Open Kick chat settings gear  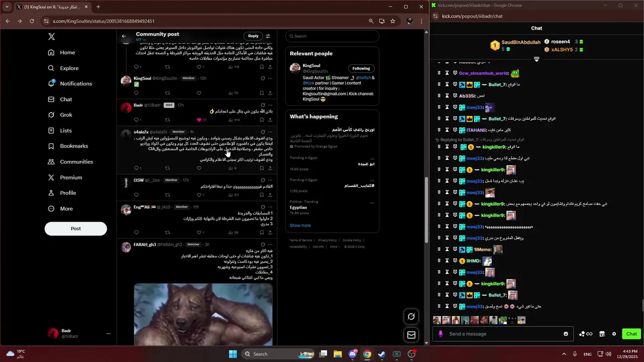614,334
